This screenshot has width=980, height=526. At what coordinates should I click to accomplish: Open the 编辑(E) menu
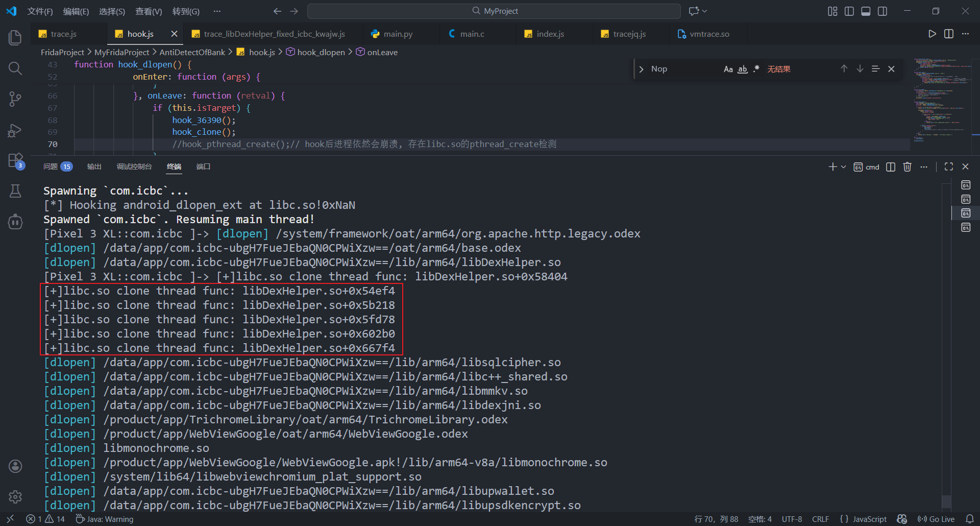click(x=76, y=11)
